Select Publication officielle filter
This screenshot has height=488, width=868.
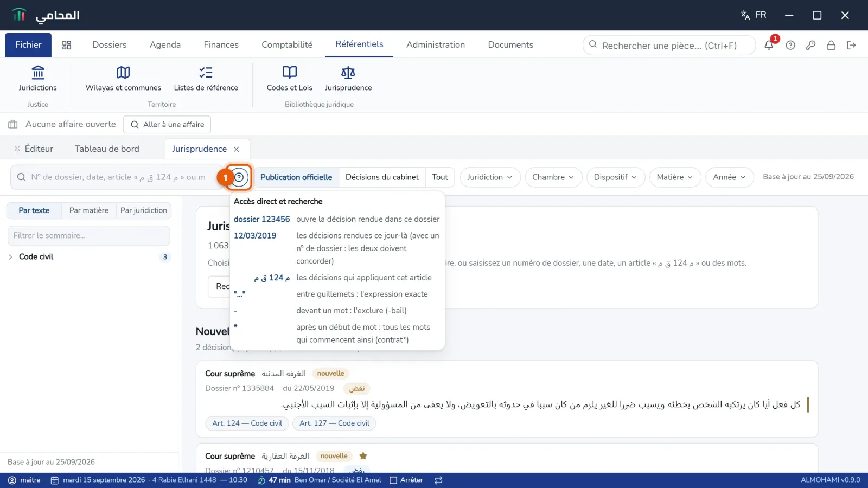[296, 177]
